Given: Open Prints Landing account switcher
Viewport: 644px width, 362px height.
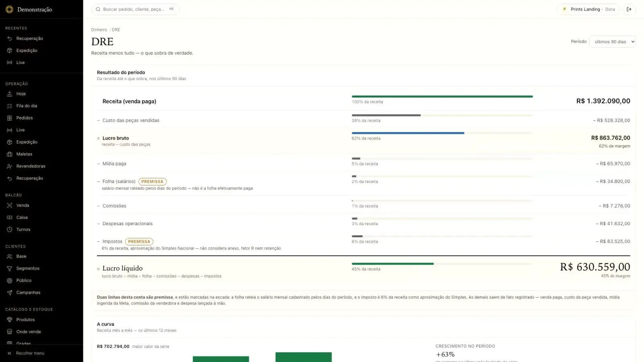Looking at the screenshot, I should (x=588, y=9).
